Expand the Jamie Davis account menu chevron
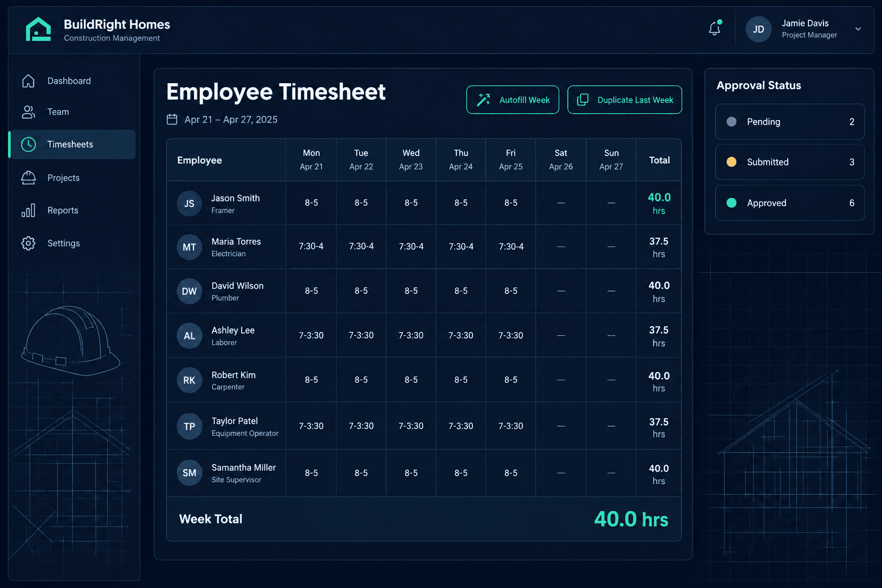 (858, 29)
